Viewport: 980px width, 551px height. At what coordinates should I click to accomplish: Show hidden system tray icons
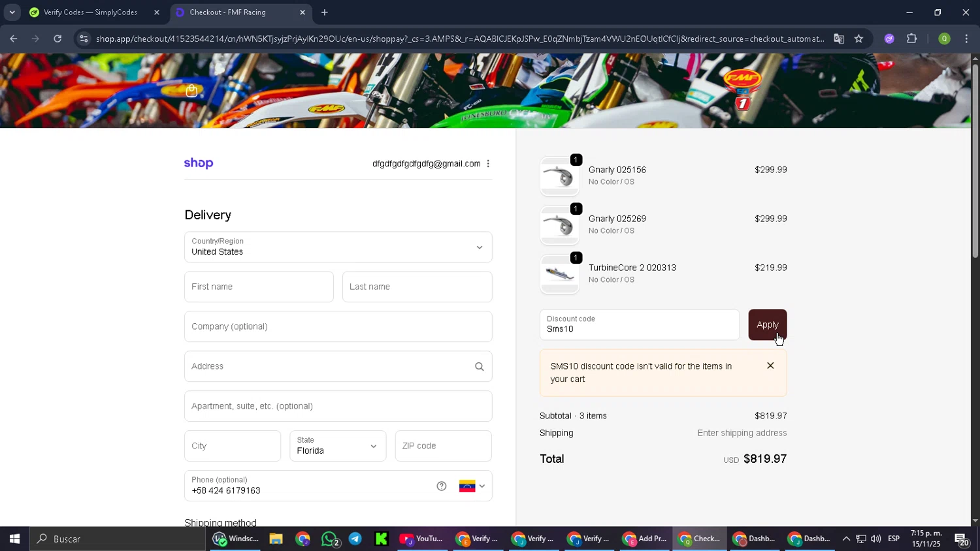[x=846, y=539]
